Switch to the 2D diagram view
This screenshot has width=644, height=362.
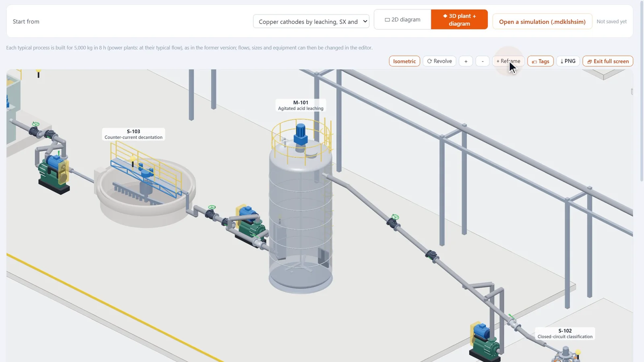[x=402, y=20]
